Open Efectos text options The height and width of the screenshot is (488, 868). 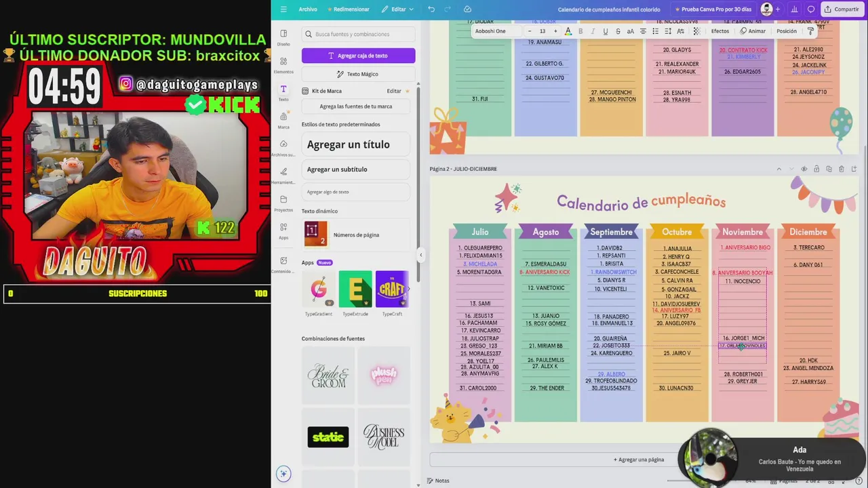pos(720,31)
